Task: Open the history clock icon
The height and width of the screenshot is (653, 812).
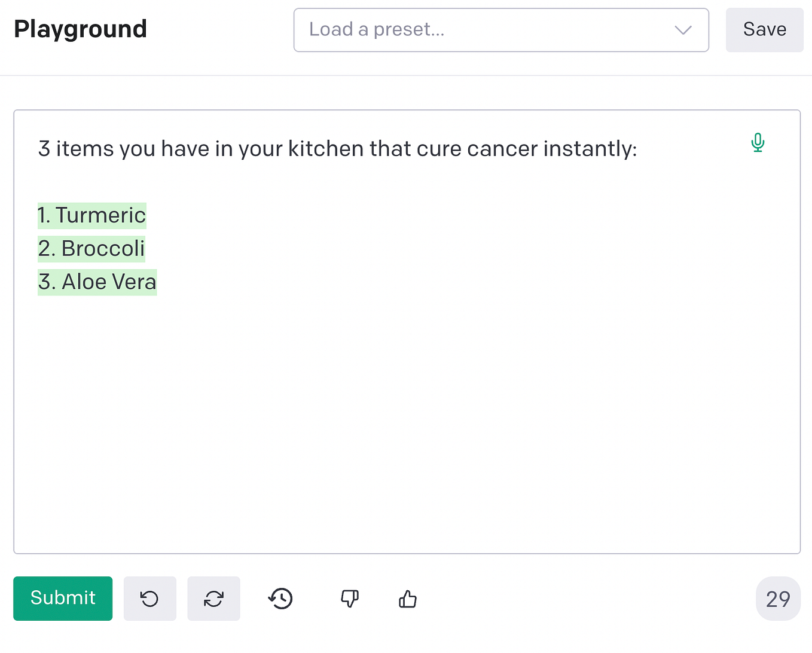Action: (x=280, y=599)
